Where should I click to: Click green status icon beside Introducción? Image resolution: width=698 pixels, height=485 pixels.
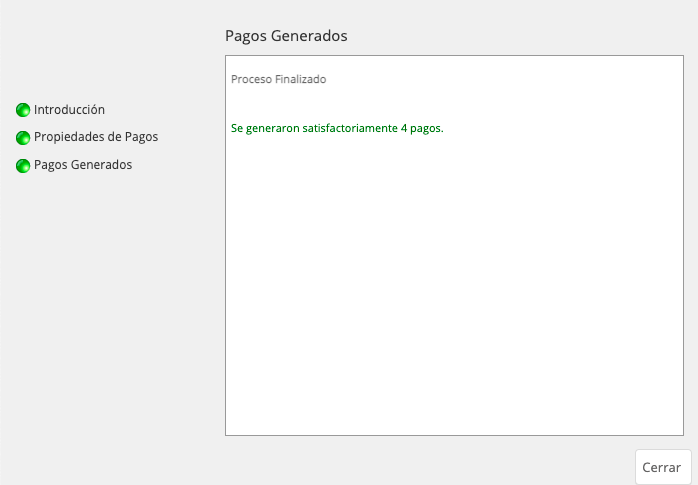tap(23, 110)
